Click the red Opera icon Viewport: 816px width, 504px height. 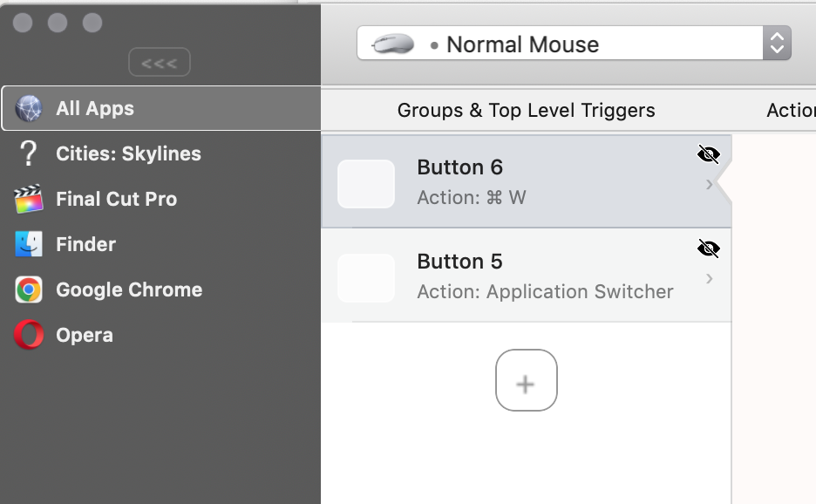pyautogui.click(x=29, y=336)
